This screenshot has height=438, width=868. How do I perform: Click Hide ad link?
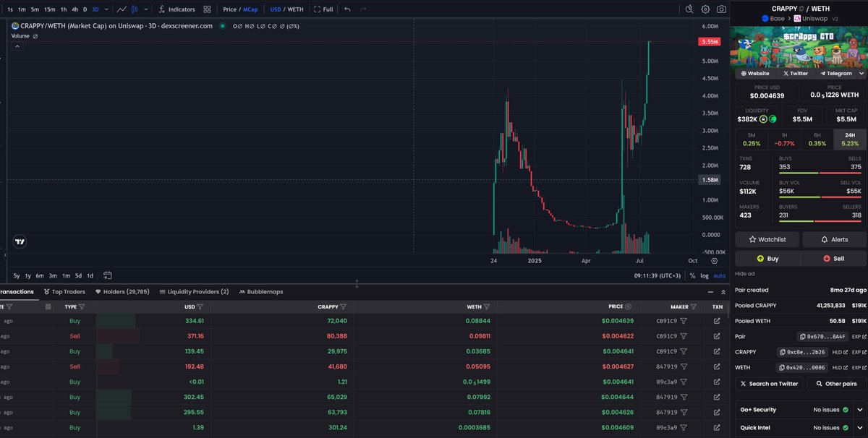[744, 274]
